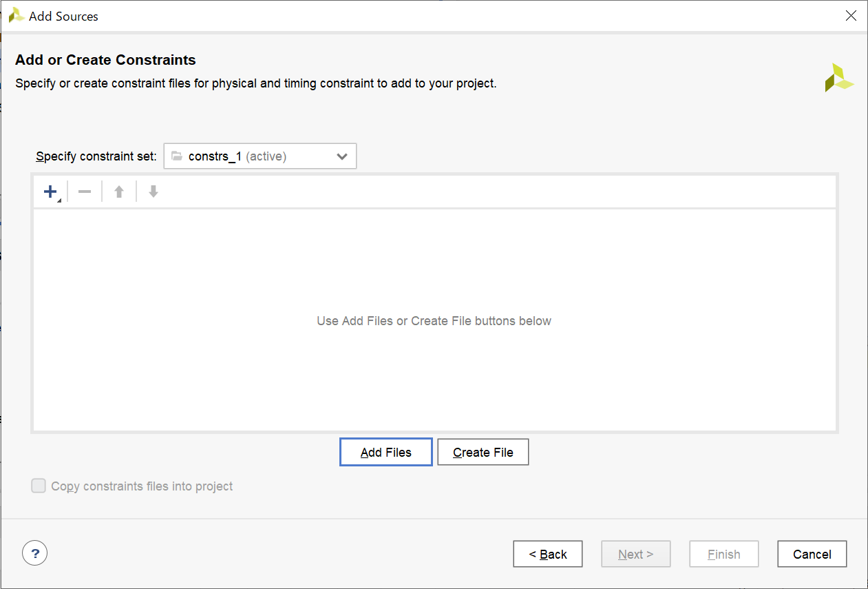
Task: Click the minus remove-file icon
Action: [85, 192]
